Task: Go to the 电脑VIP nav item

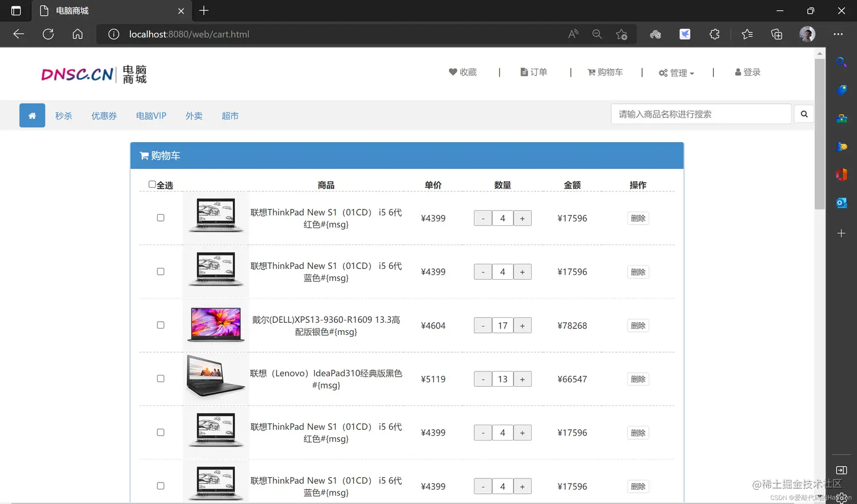Action: coord(151,116)
